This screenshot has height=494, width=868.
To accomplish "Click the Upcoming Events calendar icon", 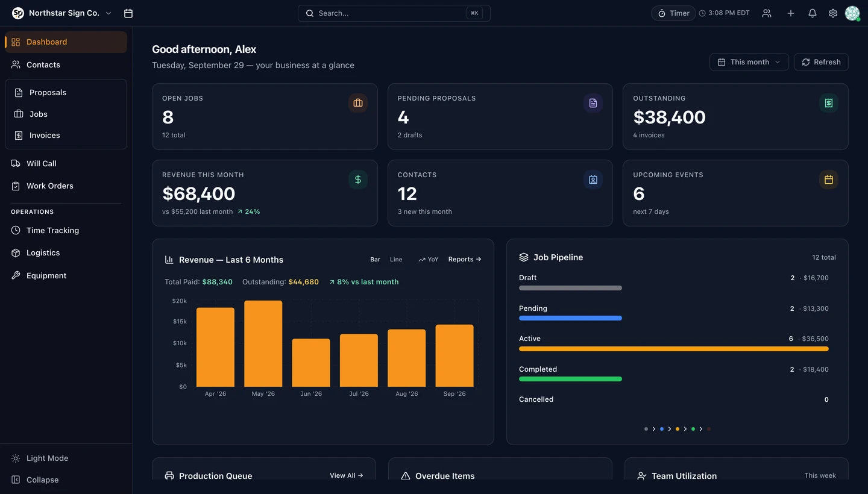I will 829,180.
